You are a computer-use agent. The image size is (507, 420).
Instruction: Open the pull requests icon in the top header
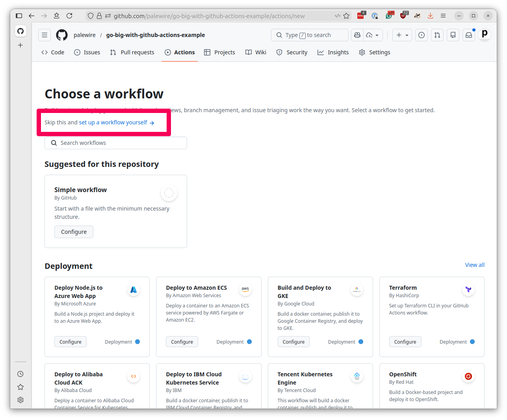coord(437,35)
